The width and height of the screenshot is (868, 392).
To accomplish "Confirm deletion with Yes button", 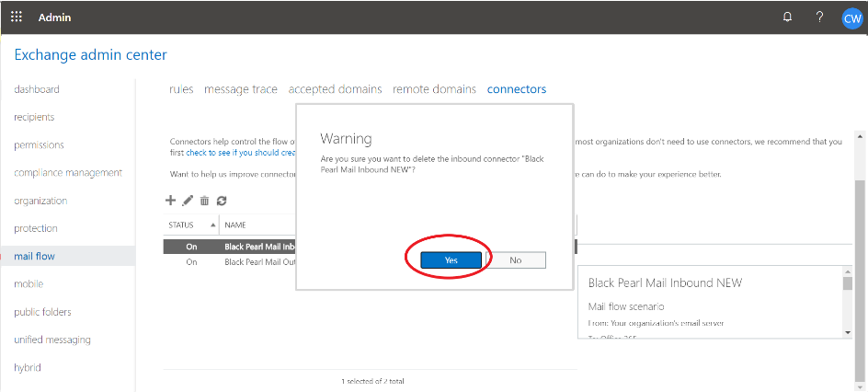I will [x=451, y=260].
